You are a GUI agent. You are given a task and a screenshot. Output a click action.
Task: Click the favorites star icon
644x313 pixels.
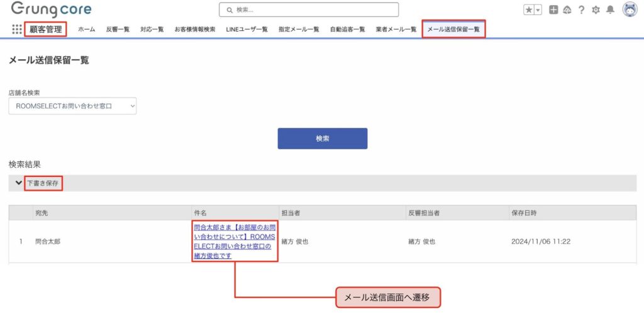[529, 9]
